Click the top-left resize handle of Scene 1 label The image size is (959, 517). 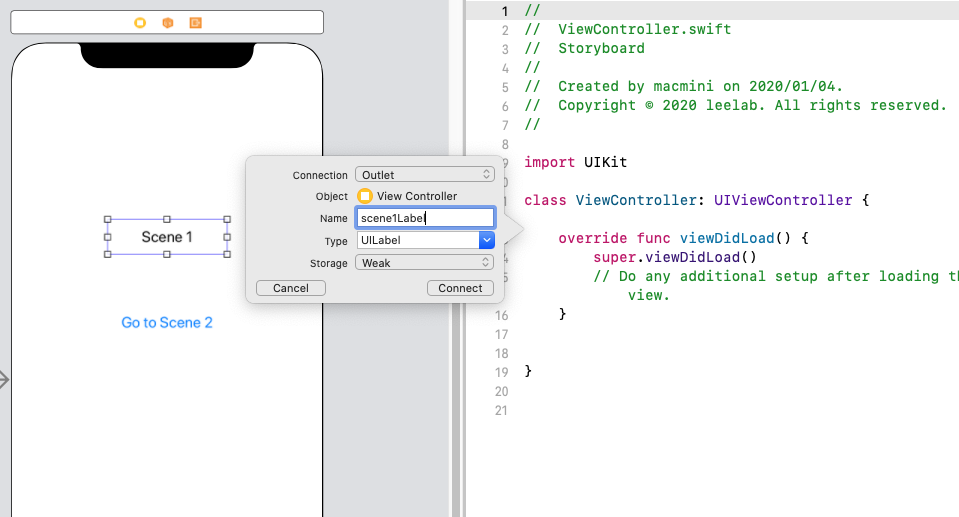click(106, 219)
